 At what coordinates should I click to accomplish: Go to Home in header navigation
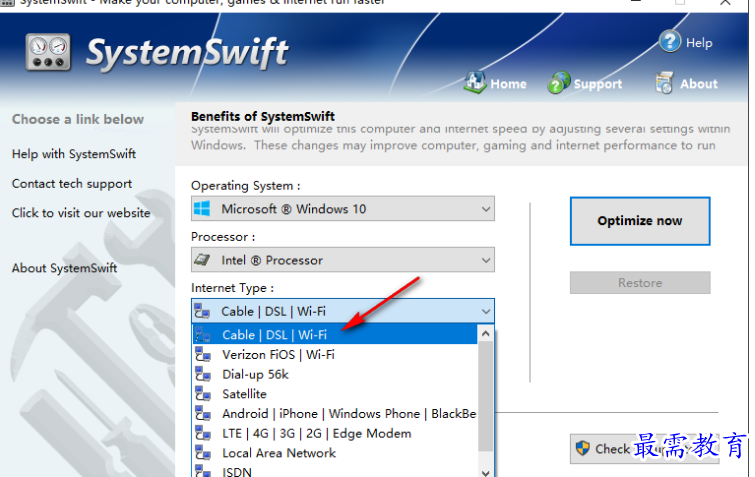[508, 84]
